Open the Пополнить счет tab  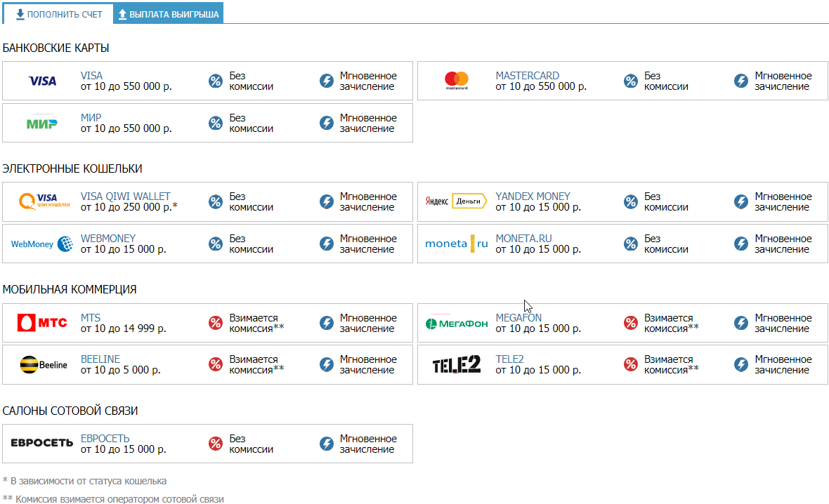[x=58, y=14]
